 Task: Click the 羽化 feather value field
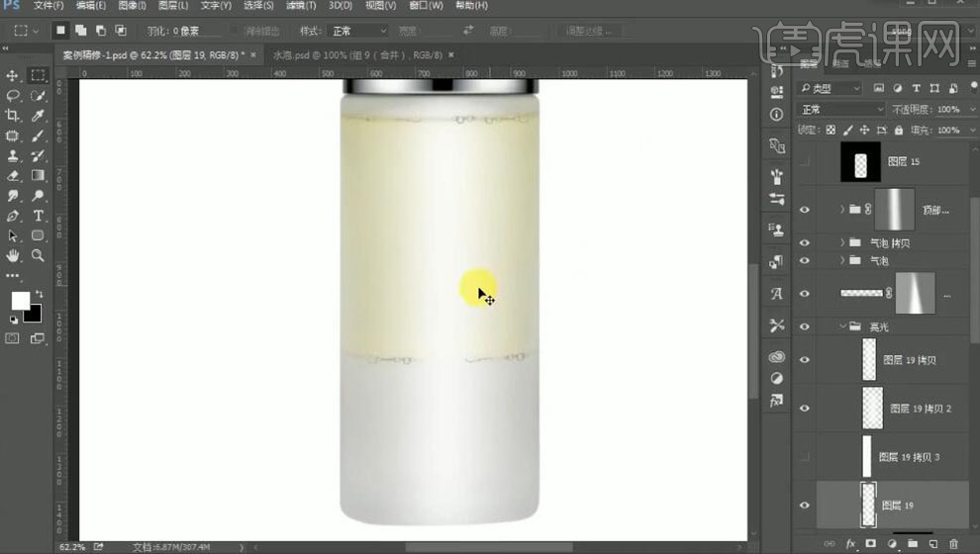point(196,31)
